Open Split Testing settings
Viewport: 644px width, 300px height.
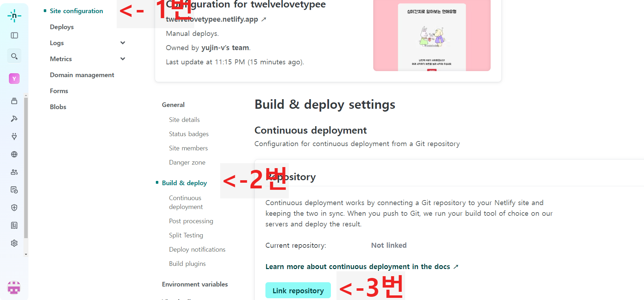pyautogui.click(x=186, y=235)
